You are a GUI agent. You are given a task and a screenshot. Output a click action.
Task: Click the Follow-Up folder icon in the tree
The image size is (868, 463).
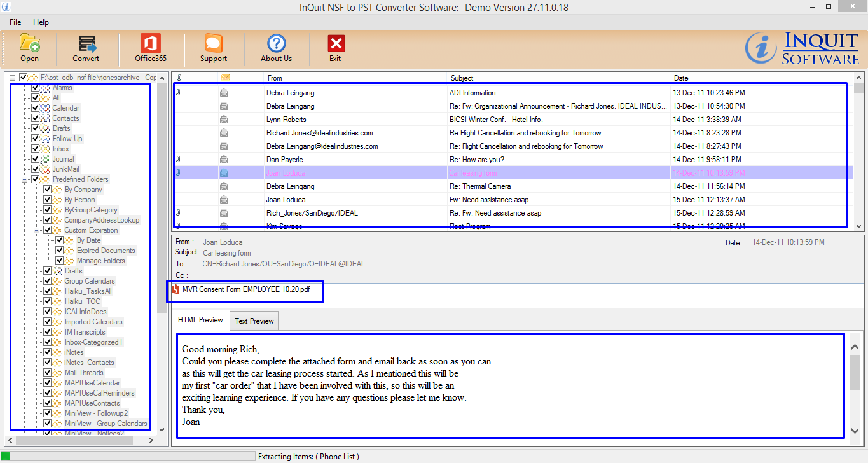pos(45,139)
